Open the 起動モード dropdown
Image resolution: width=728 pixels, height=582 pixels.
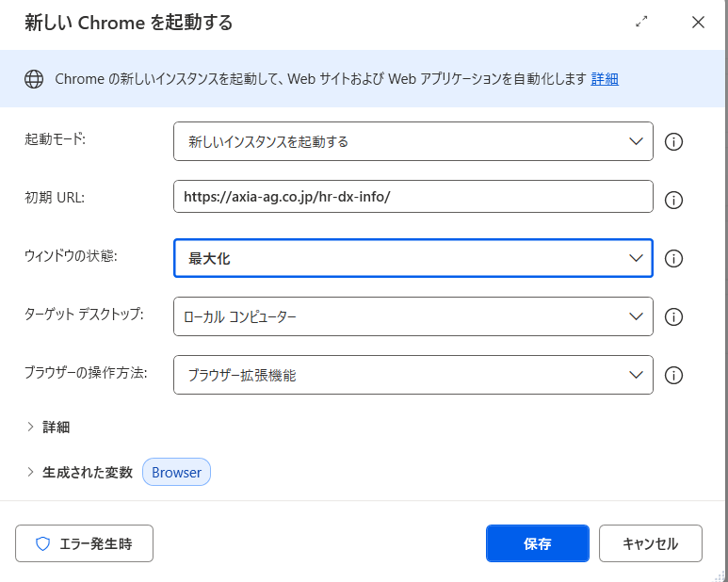click(x=413, y=141)
